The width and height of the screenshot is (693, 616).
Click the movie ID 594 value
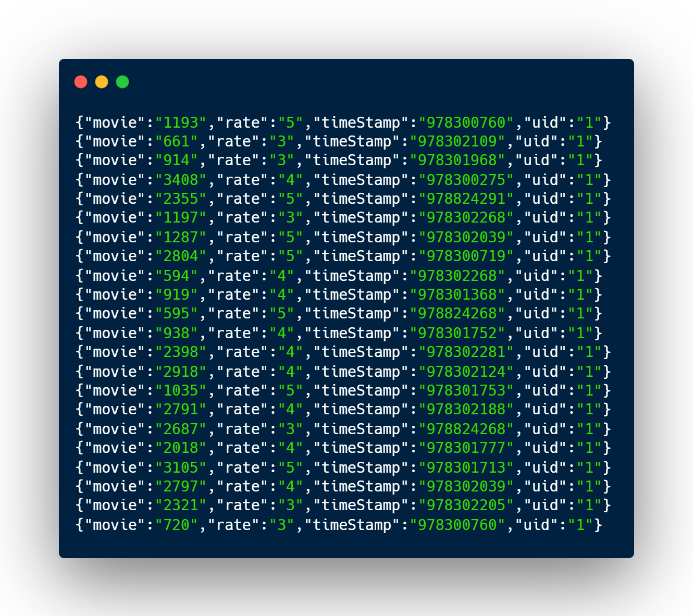(x=177, y=276)
